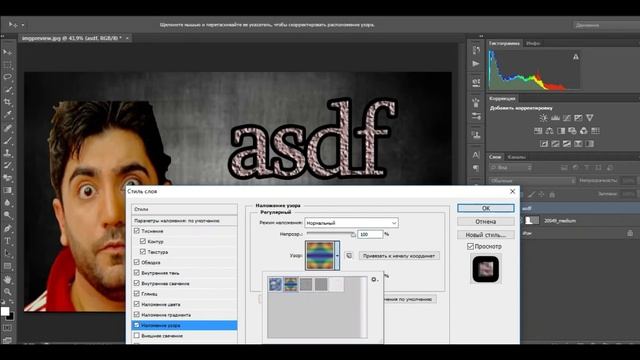This screenshot has width=640, height=360.
Task: Toggle Наложение цвета checkbox
Action: 137,304
